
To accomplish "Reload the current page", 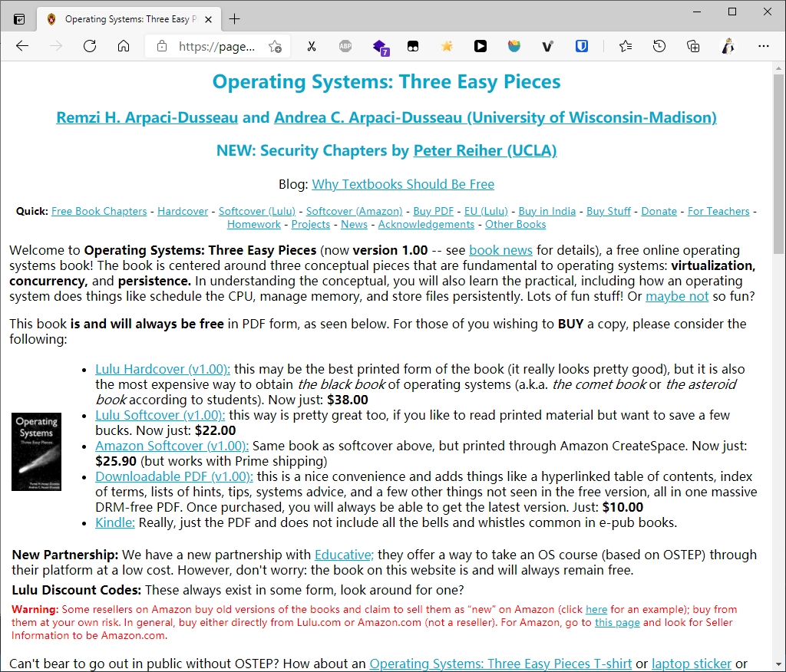I will [x=90, y=47].
